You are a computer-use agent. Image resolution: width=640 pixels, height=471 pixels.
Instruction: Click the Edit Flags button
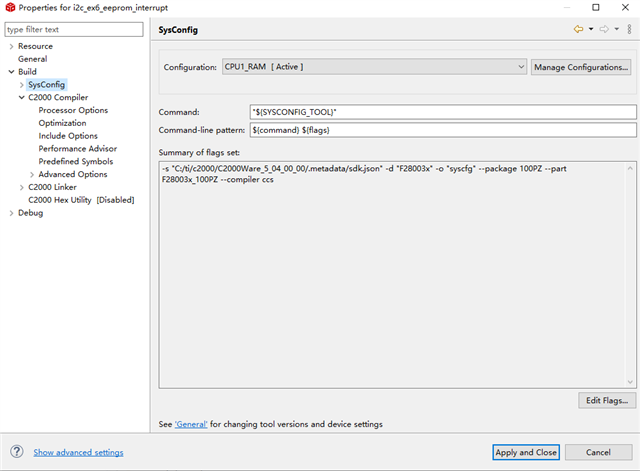pyautogui.click(x=606, y=401)
